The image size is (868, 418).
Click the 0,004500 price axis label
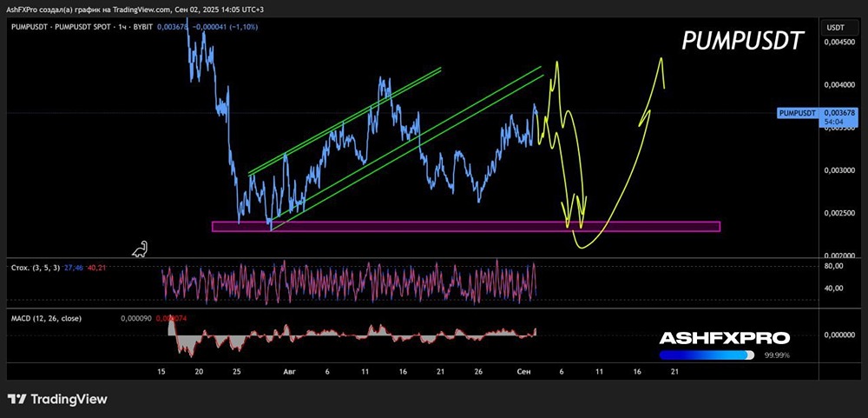[838, 42]
